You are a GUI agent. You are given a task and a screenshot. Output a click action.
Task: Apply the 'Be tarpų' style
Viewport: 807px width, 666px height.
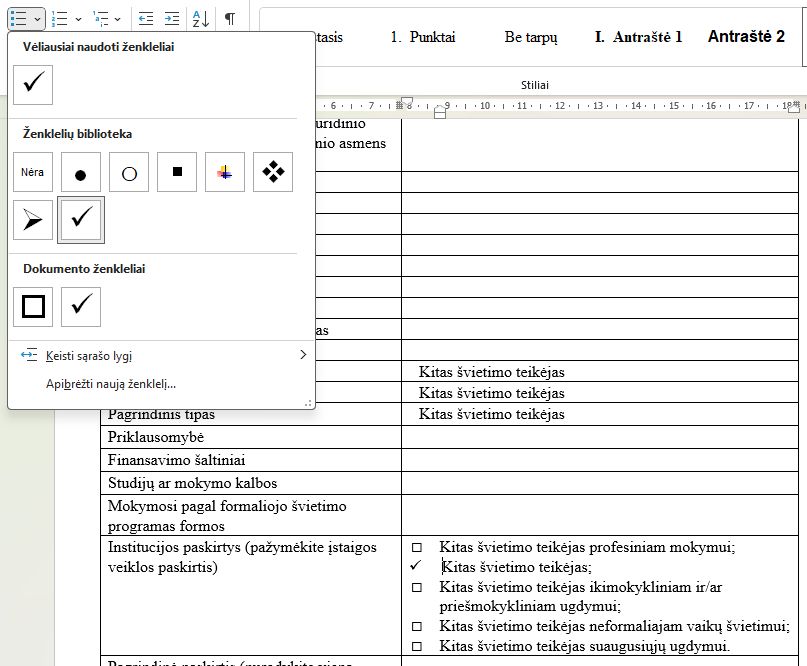coord(531,37)
